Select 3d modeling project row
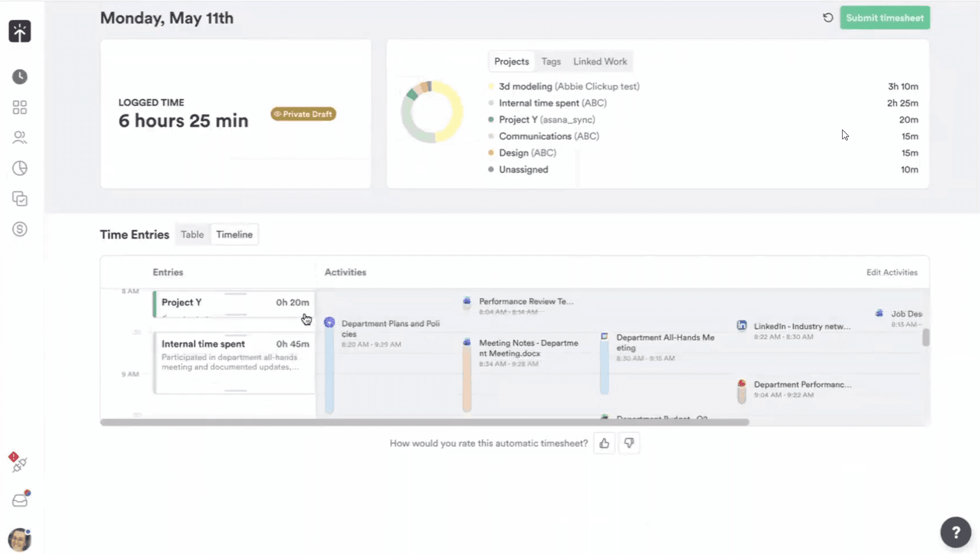Viewport: 980px width, 554px height. click(x=703, y=87)
